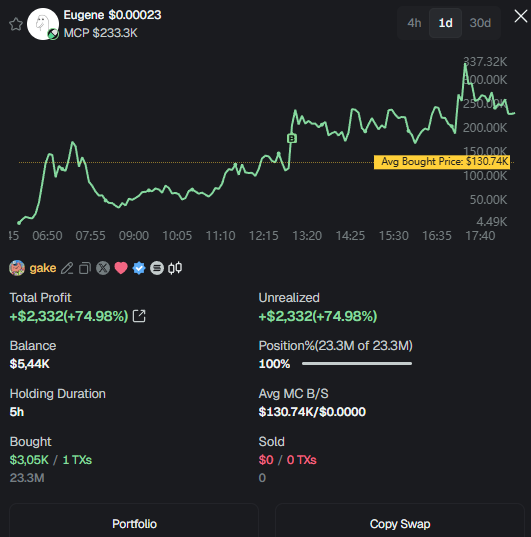The image size is (531, 537).
Task: Click Avg MC value $130.74K/$0.0000
Action: coord(312,412)
